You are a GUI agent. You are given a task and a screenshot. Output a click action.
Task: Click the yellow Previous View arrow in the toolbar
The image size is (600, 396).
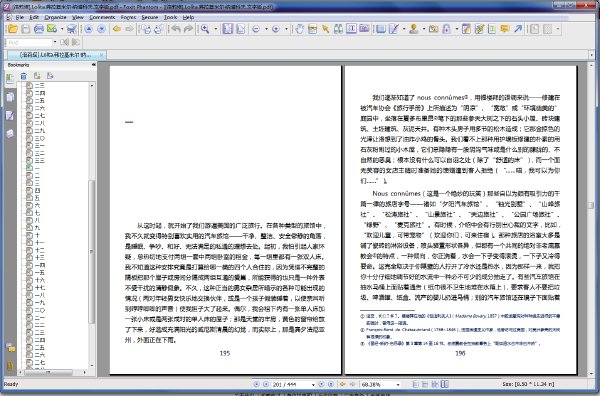tap(117, 29)
